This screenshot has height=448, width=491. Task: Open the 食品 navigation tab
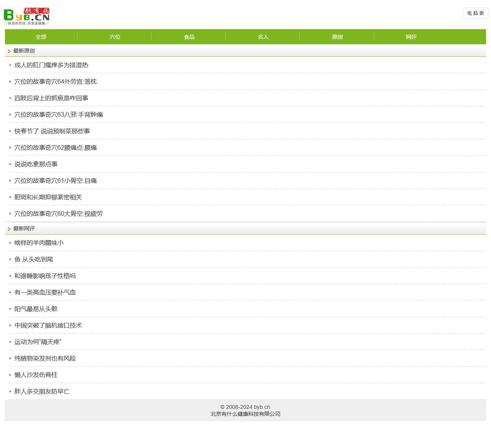click(x=189, y=37)
